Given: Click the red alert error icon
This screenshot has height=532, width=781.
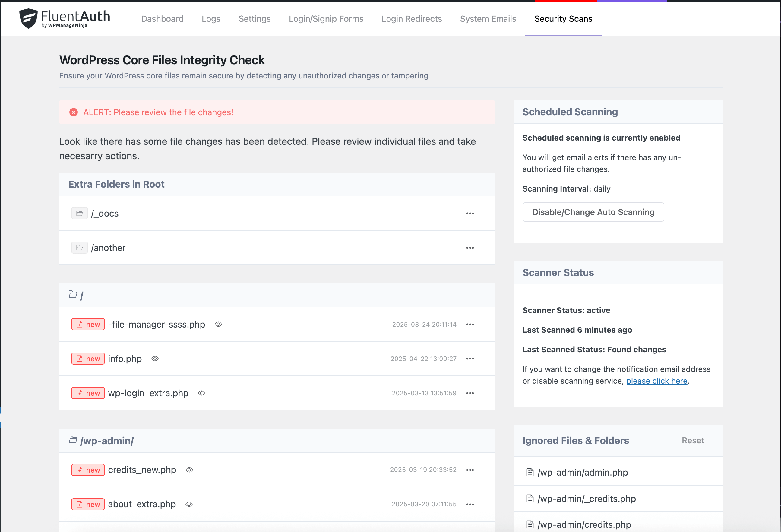Looking at the screenshot, I should [x=74, y=112].
